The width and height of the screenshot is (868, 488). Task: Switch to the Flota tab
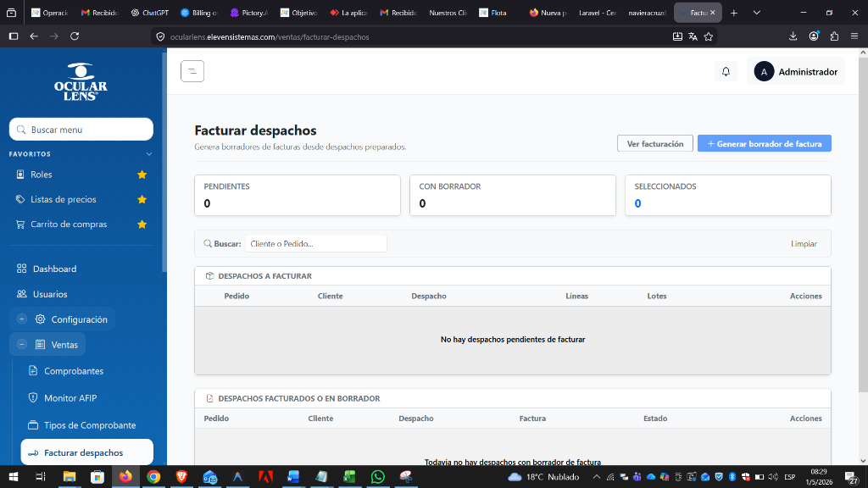coord(498,13)
